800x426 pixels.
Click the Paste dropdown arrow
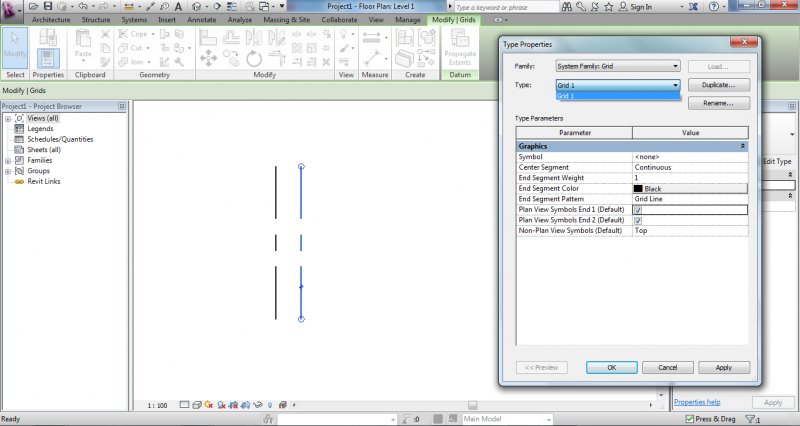83,61
